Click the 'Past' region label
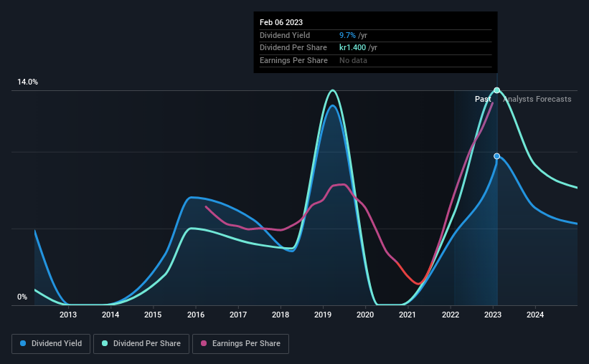Image resolution: width=589 pixels, height=364 pixels. (x=483, y=99)
